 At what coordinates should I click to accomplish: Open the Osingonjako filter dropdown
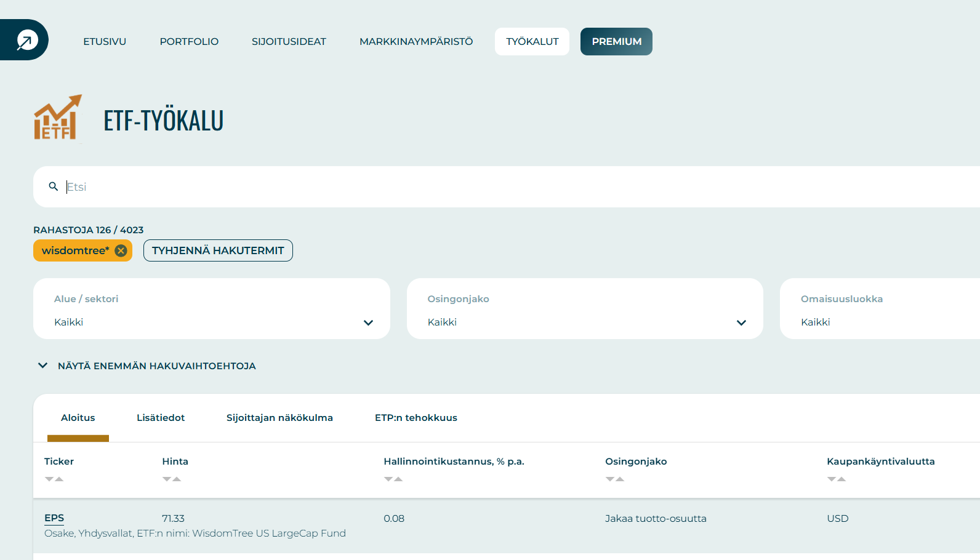tap(584, 309)
